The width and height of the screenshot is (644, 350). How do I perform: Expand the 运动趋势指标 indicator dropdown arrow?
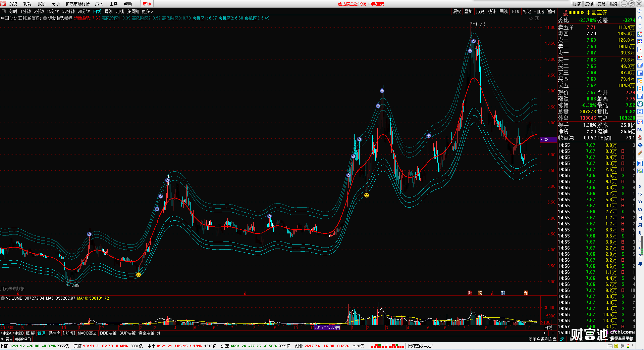click(x=45, y=18)
